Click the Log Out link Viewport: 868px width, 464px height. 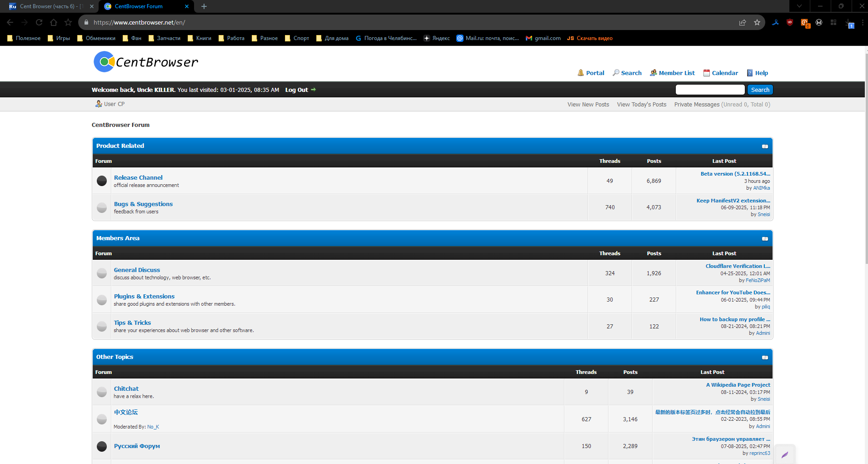click(x=297, y=90)
